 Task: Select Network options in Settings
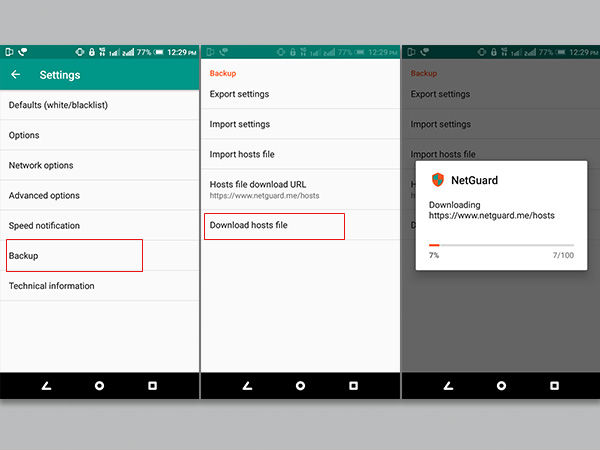pos(41,165)
